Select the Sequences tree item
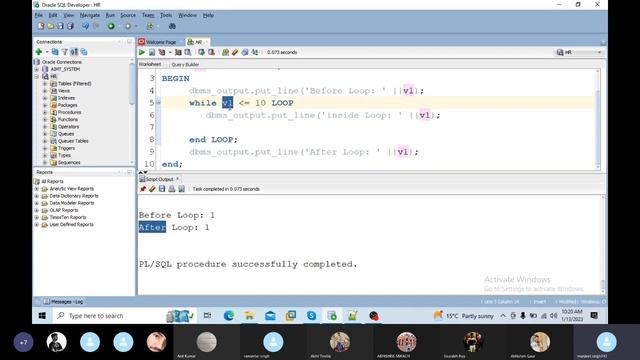This screenshot has height=360, width=640. 69,162
